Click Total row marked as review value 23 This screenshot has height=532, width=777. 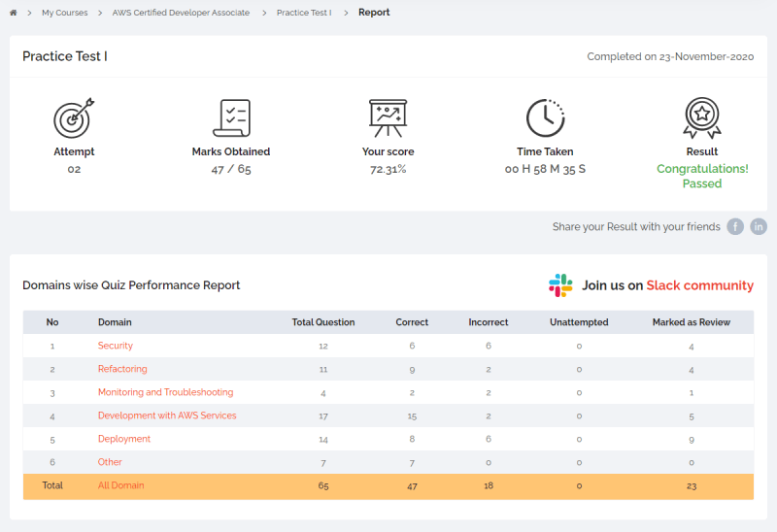692,486
